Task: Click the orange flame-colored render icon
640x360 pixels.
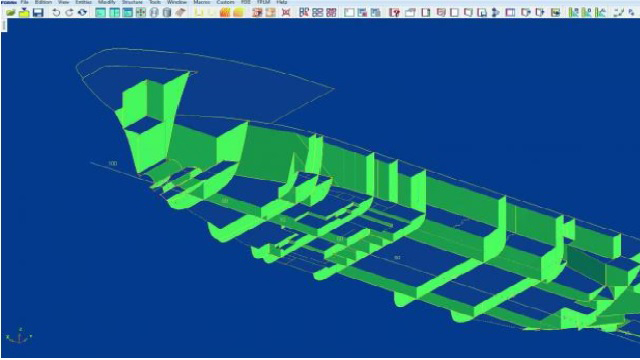Action: [x=224, y=13]
